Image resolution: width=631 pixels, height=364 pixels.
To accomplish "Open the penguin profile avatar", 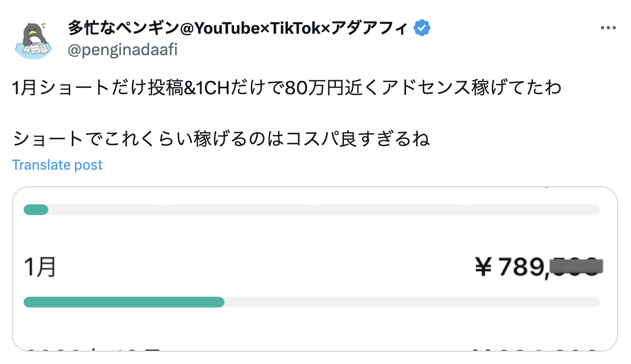I will [x=33, y=40].
